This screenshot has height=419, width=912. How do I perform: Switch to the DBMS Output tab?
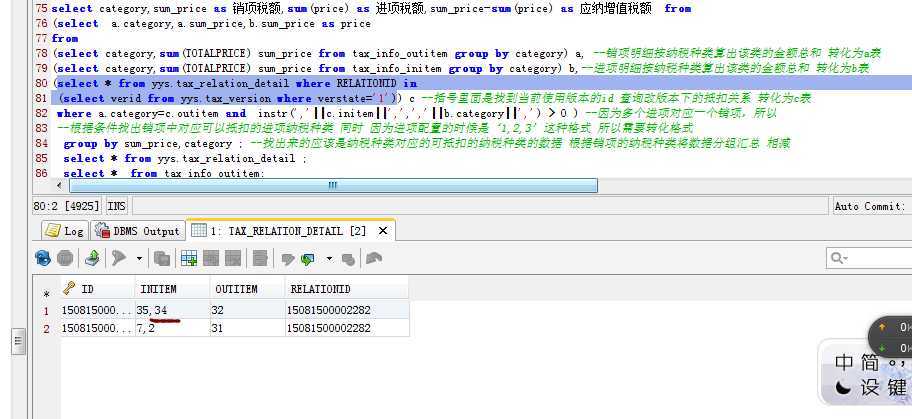138,231
